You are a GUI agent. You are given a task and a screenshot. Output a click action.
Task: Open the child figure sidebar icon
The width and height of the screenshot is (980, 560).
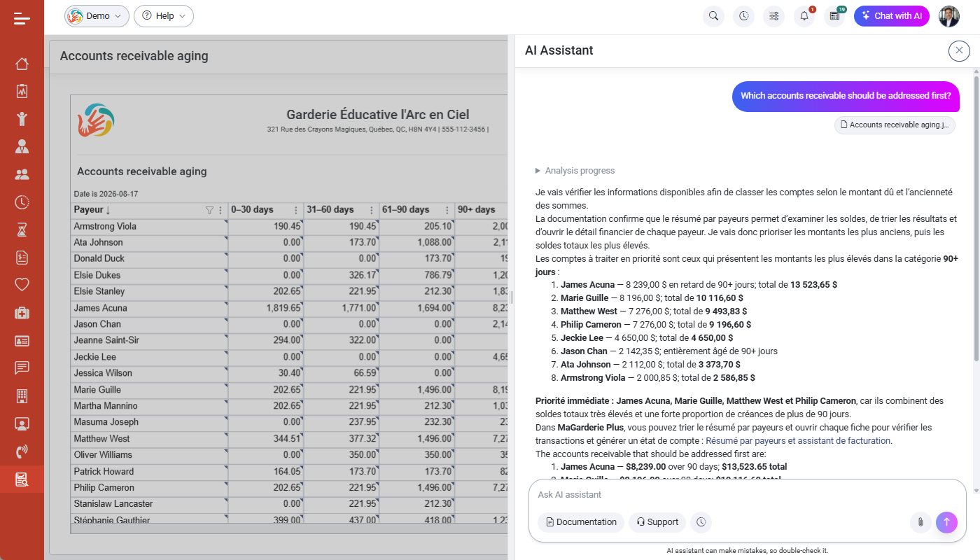click(22, 118)
